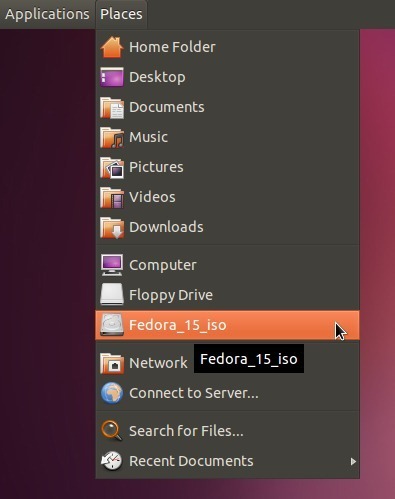
Task: Mount the highlighted Fedora_15_iso entry
Action: click(227, 325)
